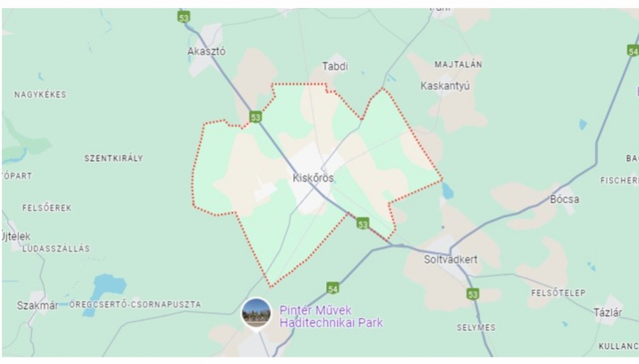Click the SZENTKIRÁLY locality label
The height and width of the screenshot is (364, 639).
click(114, 158)
